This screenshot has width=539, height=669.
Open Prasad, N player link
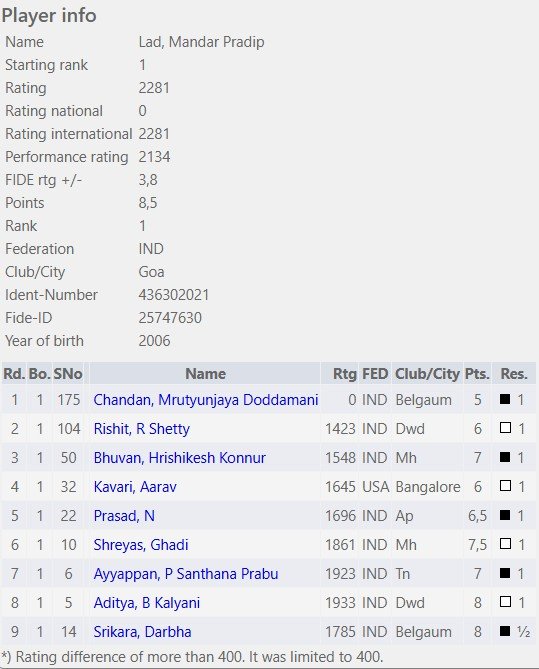[124, 516]
